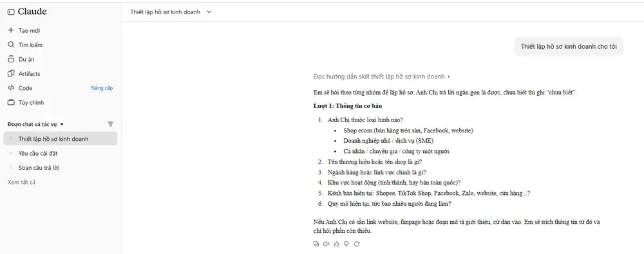Click the user message bubble Thiết lập hồ sơ kinh doanh cho tôi
Viewport: 644px width, 254px height.
tap(569, 46)
